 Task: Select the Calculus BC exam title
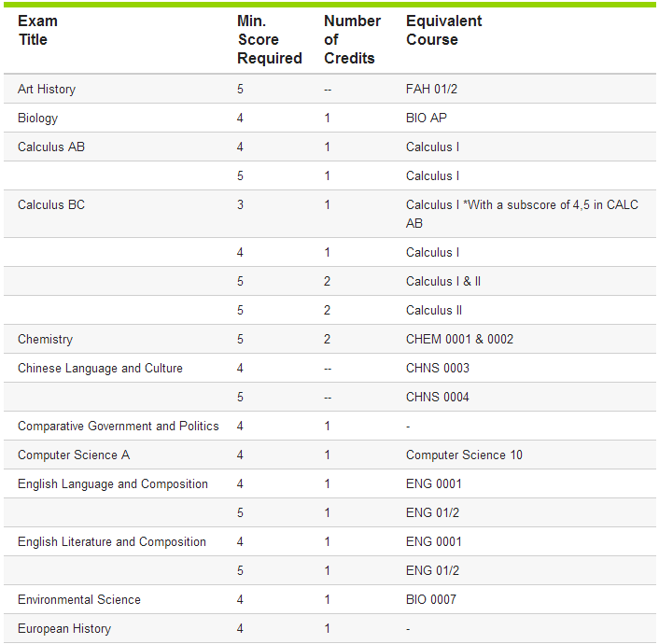(51, 204)
